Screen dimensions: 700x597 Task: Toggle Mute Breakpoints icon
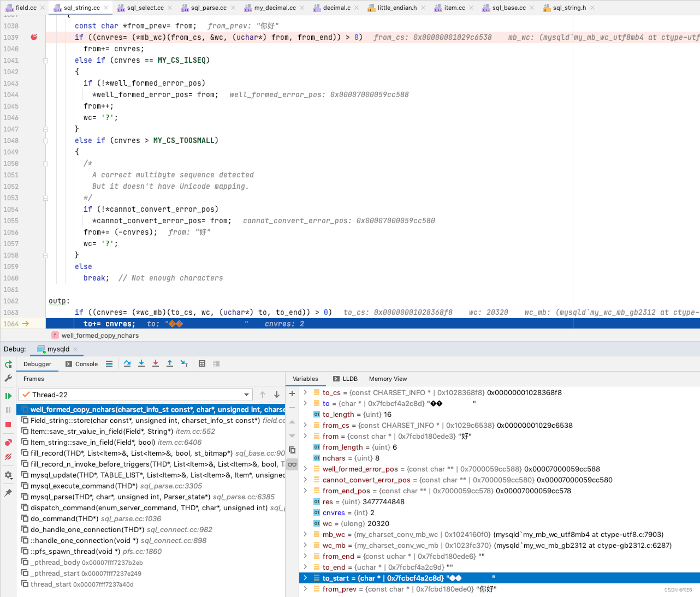8,457
